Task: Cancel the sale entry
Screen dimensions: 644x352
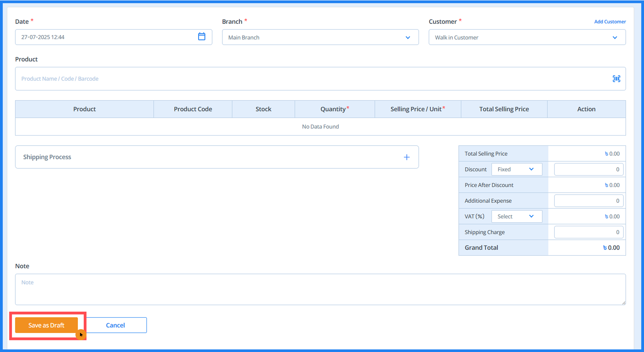Action: (x=115, y=325)
